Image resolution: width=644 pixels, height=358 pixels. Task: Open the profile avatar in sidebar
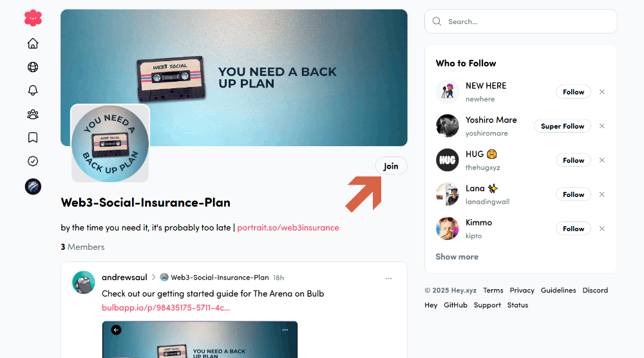click(x=33, y=186)
